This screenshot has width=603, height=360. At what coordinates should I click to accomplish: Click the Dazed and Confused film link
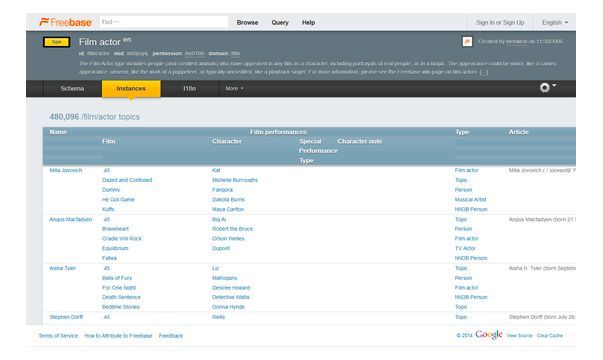click(x=127, y=180)
